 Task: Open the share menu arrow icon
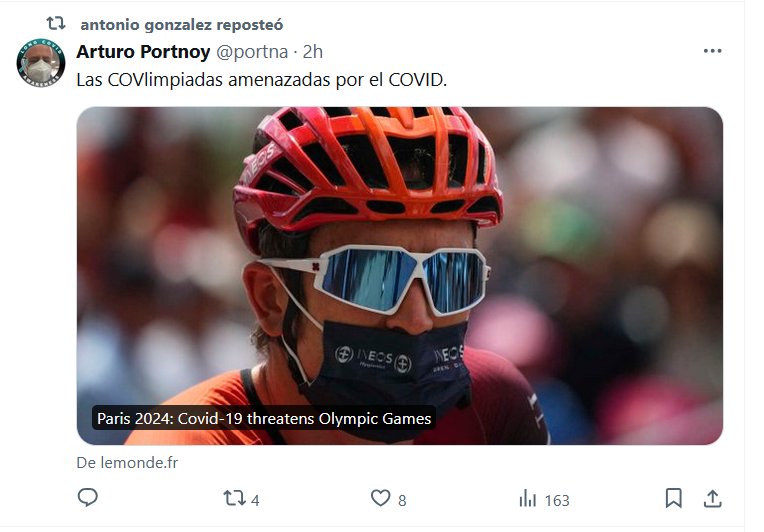coord(713,498)
